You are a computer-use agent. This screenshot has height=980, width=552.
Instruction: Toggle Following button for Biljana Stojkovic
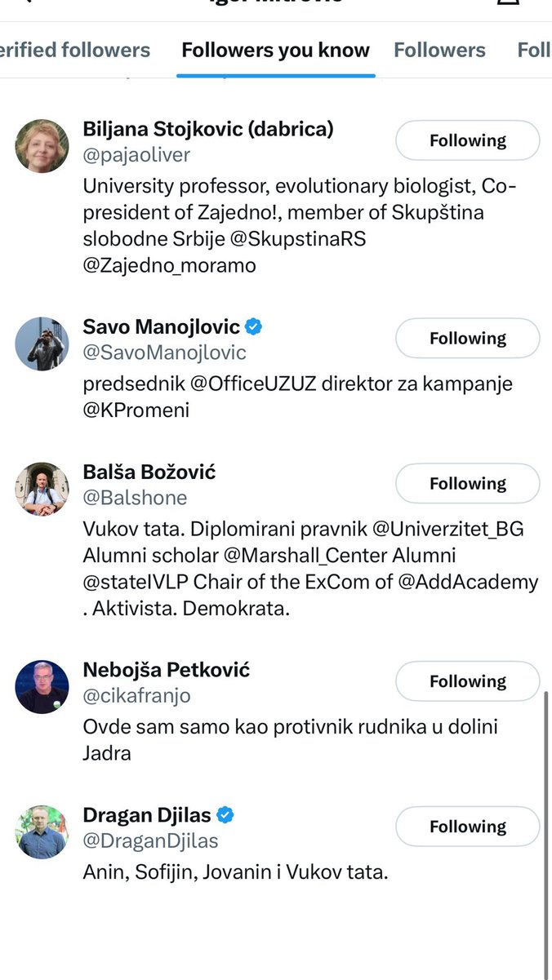467,140
